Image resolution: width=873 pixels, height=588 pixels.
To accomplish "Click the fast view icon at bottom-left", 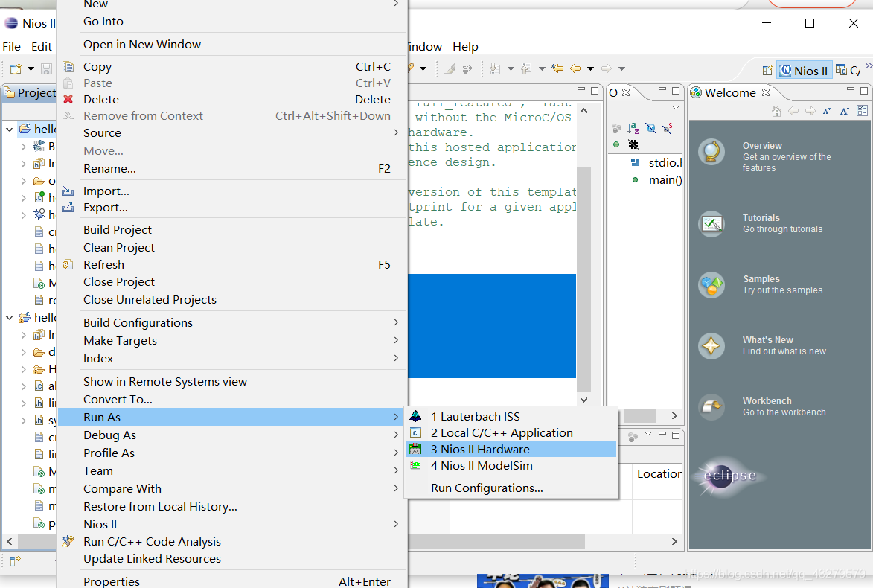I will coord(15,560).
